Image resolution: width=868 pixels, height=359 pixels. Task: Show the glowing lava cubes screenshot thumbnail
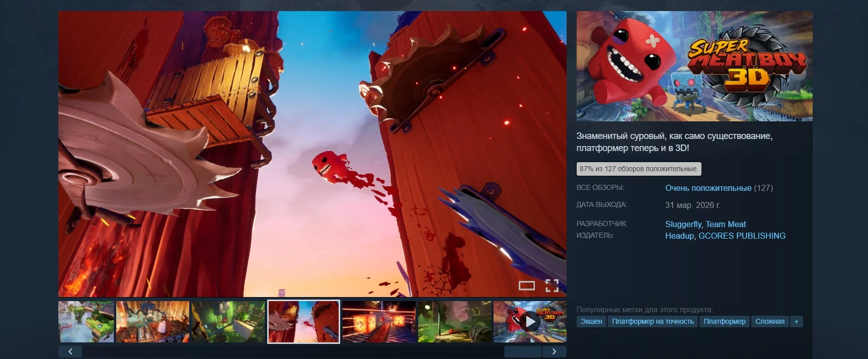click(379, 322)
